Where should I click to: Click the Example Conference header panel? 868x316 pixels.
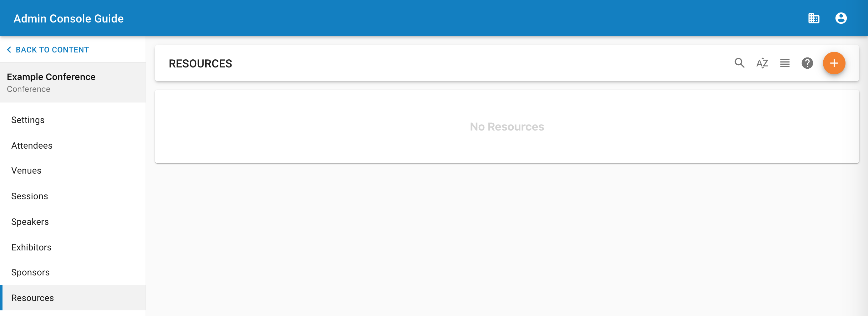[73, 82]
